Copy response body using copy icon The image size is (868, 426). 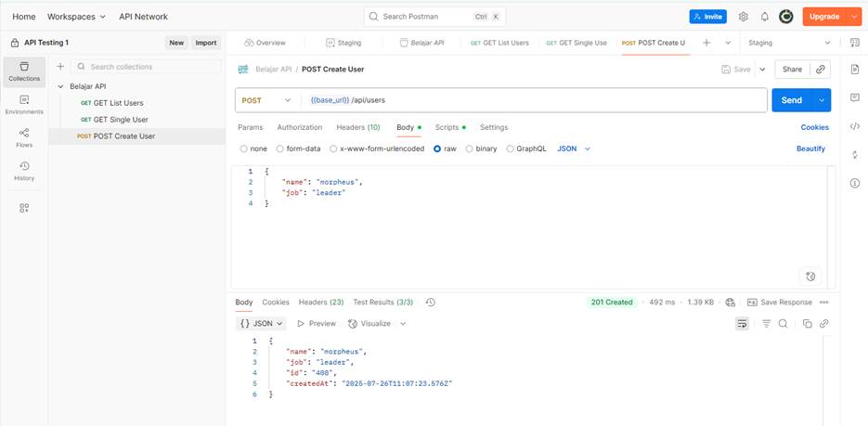pyautogui.click(x=807, y=324)
